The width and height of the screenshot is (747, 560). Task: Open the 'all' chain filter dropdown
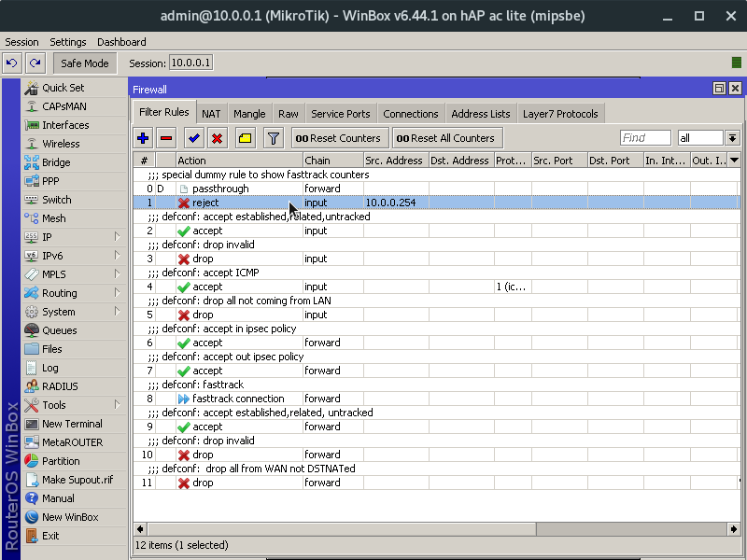732,138
